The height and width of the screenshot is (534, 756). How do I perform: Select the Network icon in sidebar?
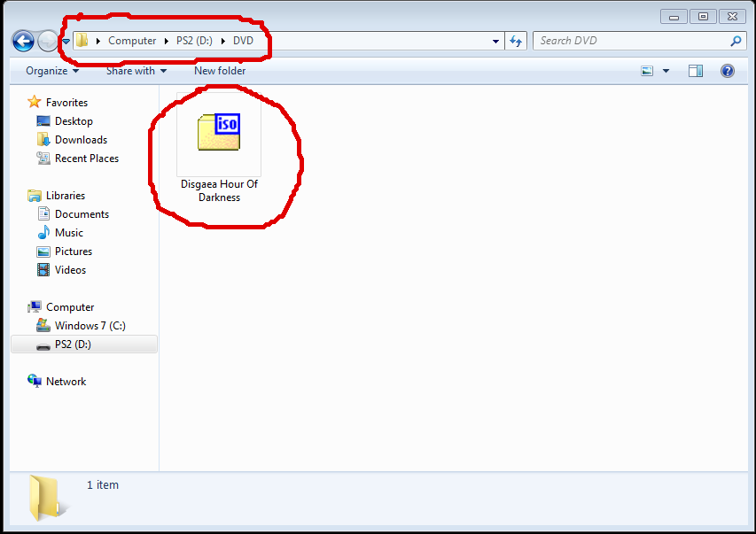(65, 382)
